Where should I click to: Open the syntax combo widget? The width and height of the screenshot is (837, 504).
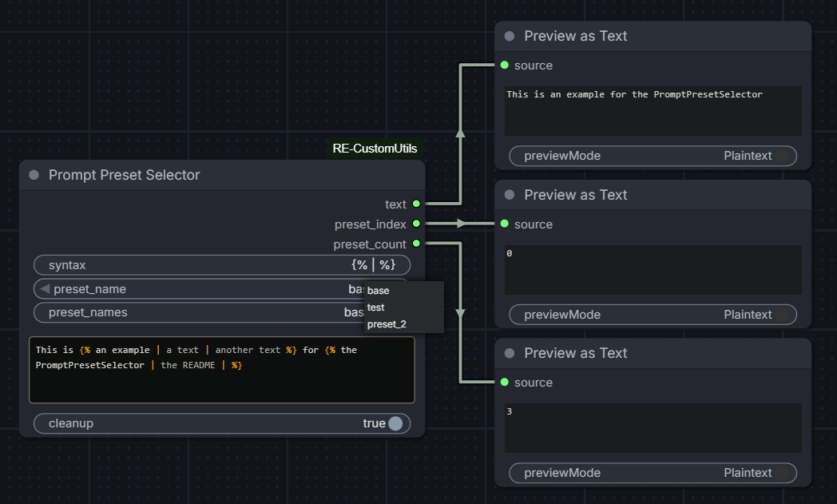tap(222, 265)
